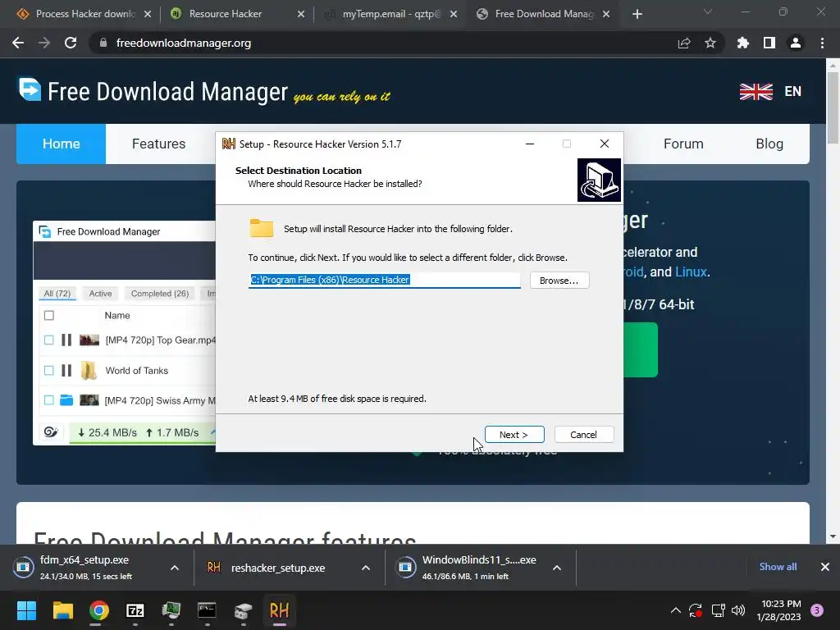Reload the current page
This screenshot has height=630, width=840.
click(71, 43)
